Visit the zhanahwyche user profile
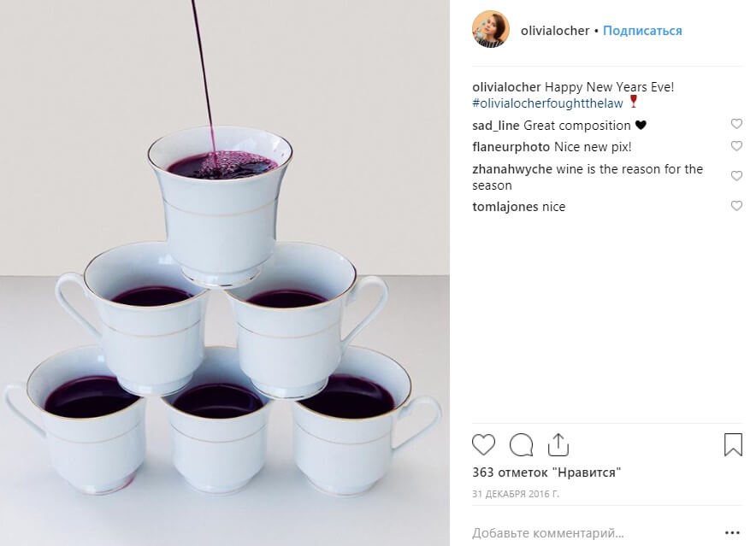 pos(511,169)
